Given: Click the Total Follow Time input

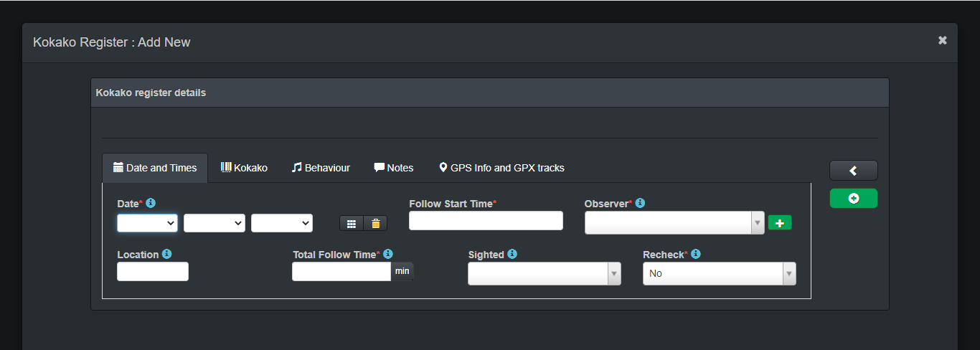Looking at the screenshot, I should pyautogui.click(x=341, y=272).
